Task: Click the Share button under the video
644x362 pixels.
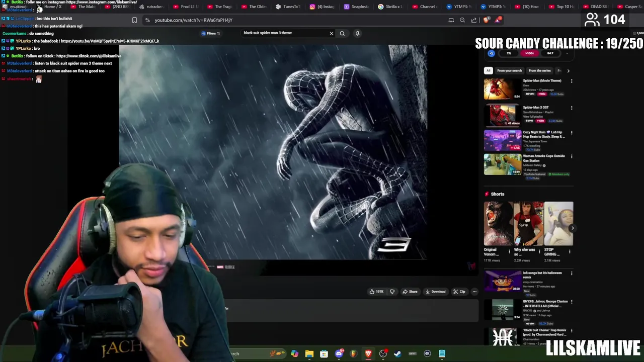Action: [x=410, y=292]
